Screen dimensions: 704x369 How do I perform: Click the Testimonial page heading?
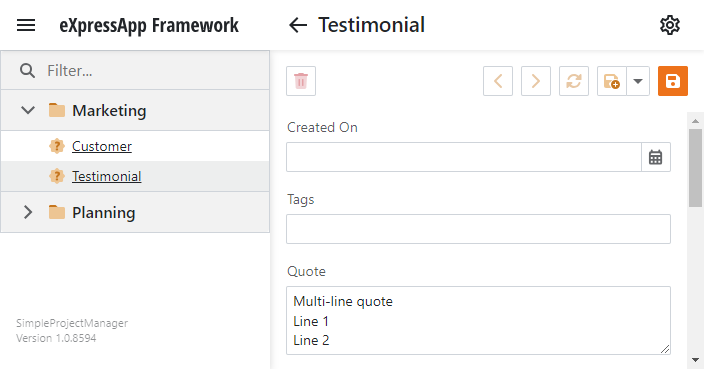click(372, 25)
